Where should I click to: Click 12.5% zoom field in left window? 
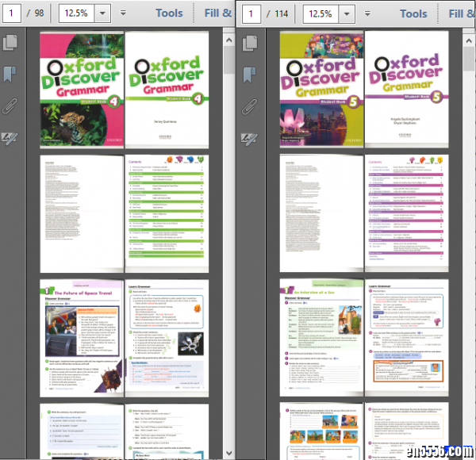76,13
